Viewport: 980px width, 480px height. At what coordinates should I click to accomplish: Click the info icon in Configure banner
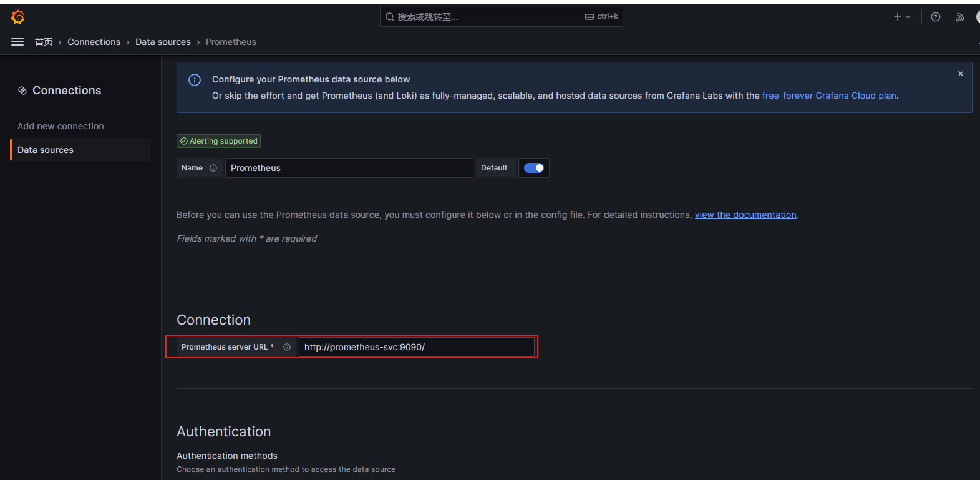tap(195, 80)
